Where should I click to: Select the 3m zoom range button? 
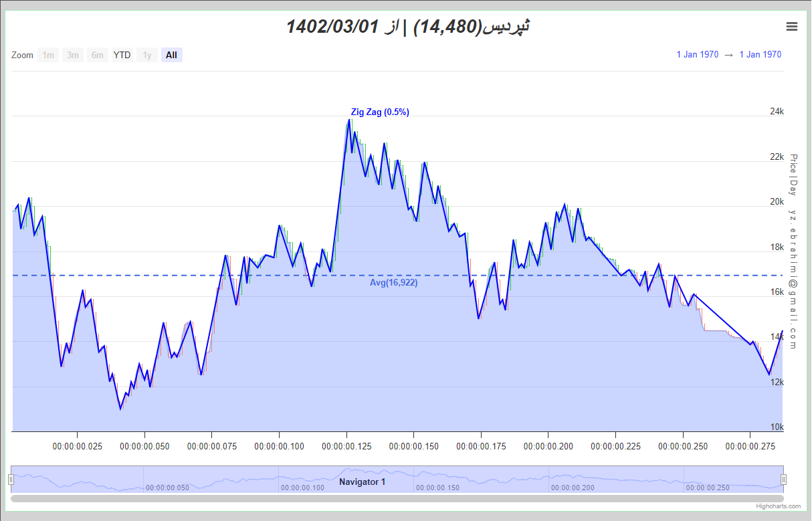point(73,56)
